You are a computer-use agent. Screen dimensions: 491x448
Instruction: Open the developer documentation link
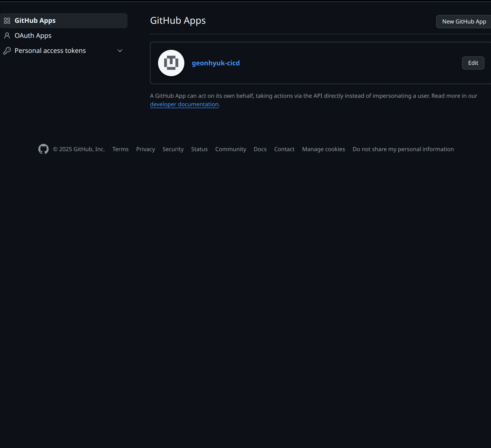click(184, 104)
